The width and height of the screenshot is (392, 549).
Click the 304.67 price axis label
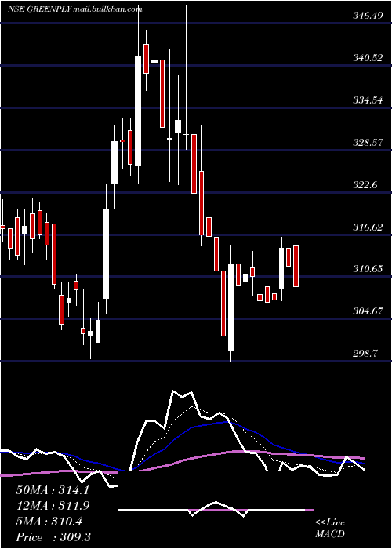[x=368, y=311]
